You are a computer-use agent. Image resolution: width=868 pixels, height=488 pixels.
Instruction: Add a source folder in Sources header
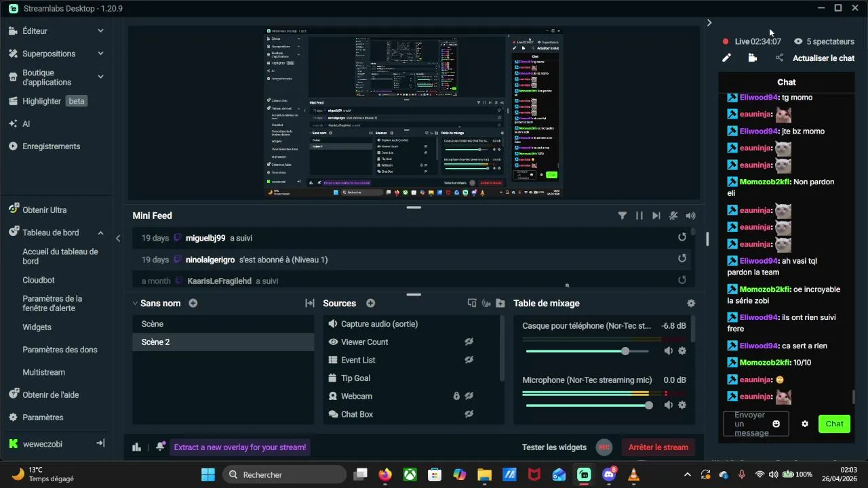tap(500, 303)
